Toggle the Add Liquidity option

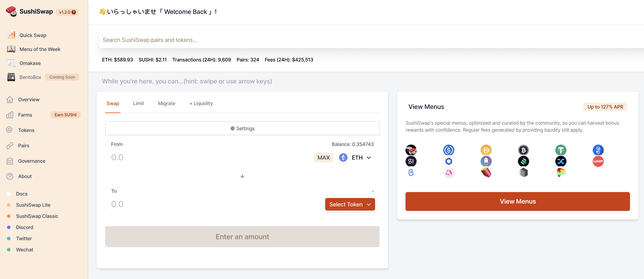pyautogui.click(x=201, y=103)
